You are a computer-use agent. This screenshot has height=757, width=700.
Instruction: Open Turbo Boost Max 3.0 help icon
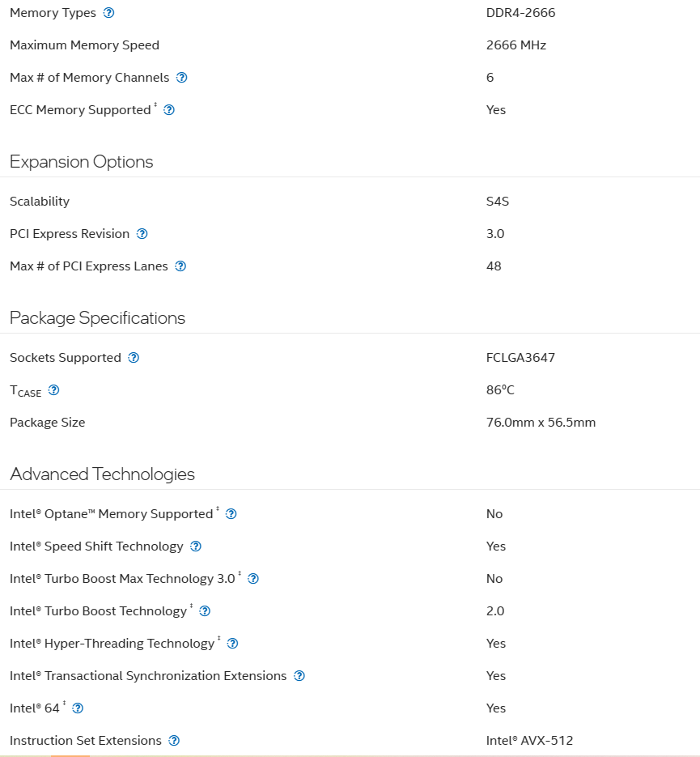(253, 579)
